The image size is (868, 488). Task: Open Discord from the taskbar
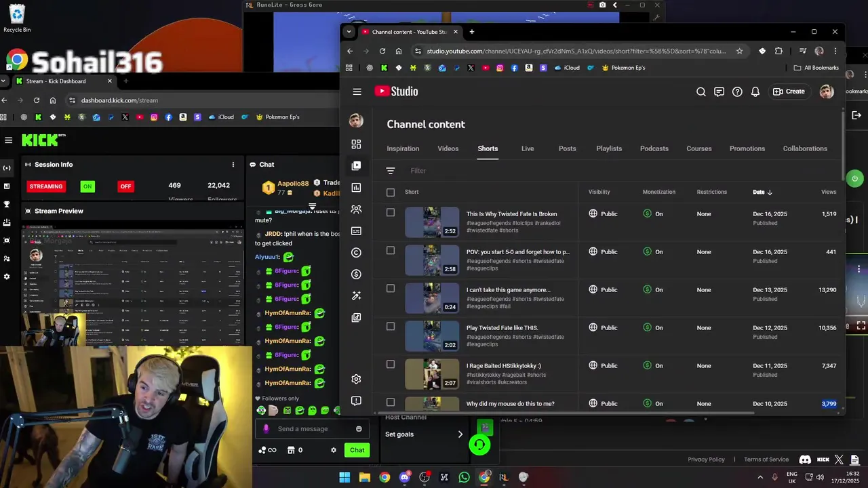coord(405,477)
